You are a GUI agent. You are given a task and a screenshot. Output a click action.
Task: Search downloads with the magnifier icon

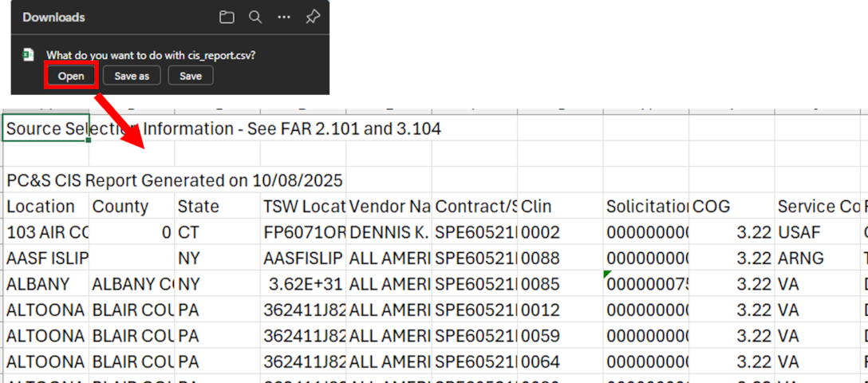coord(255,18)
